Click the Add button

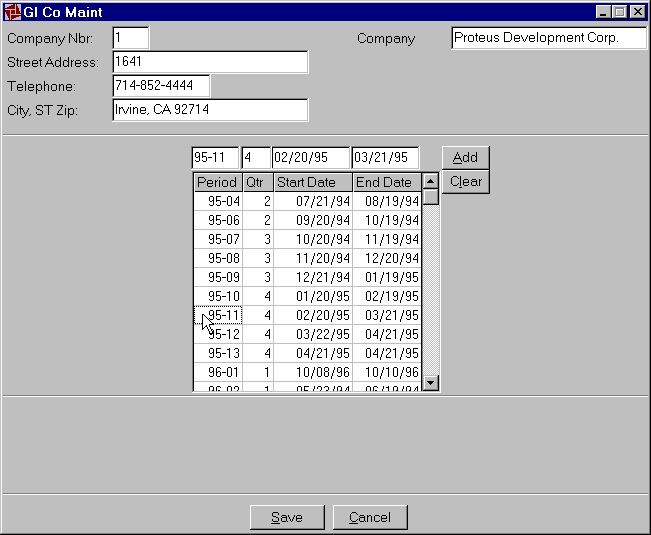[x=465, y=158]
